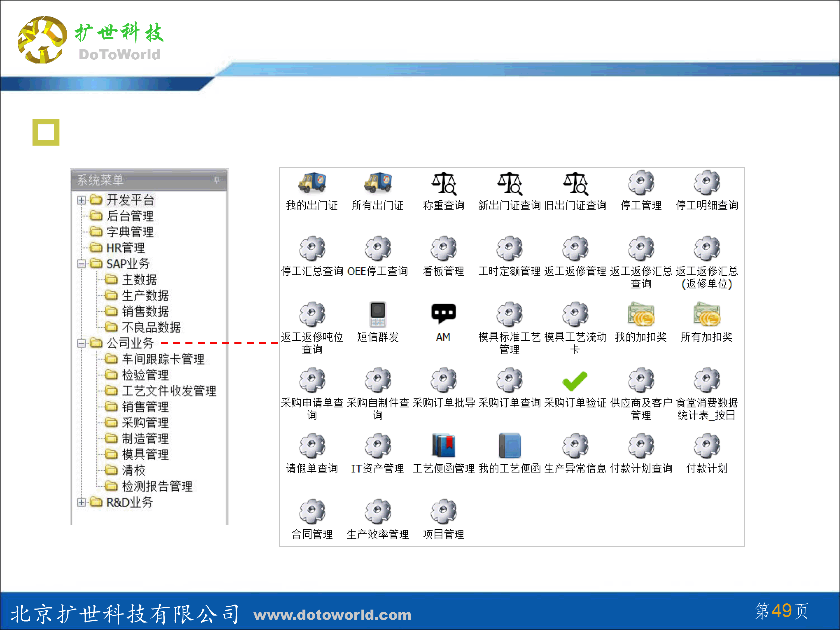Open the 项目管理 gear icon
The image size is (840, 630).
tap(443, 512)
